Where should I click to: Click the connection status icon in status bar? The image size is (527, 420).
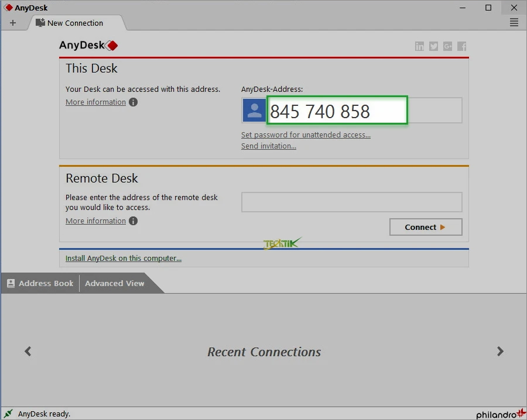point(8,414)
